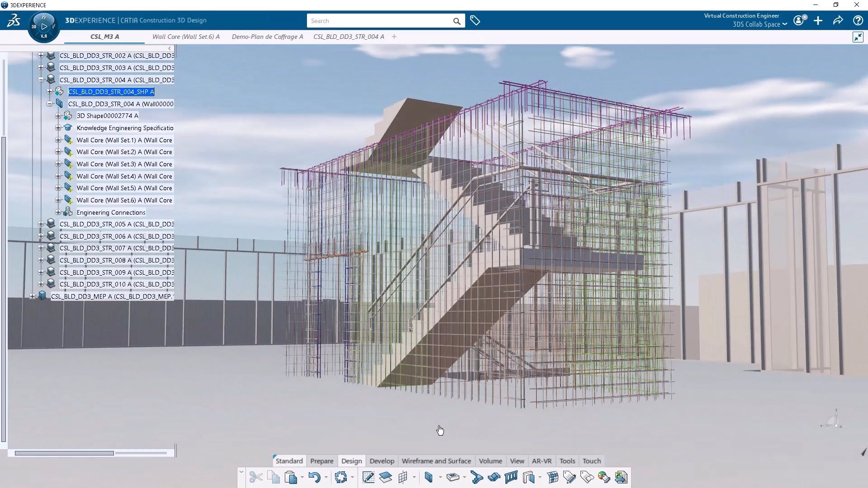Open the tag icon beside search
This screenshot has width=868, height=488.
[475, 21]
